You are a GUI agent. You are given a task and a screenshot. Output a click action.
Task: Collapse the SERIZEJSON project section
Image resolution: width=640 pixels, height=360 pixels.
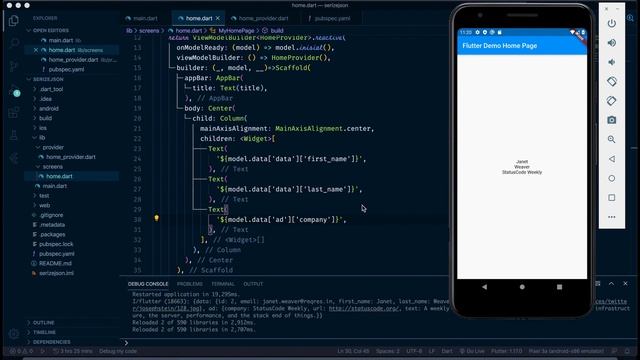tap(48, 79)
